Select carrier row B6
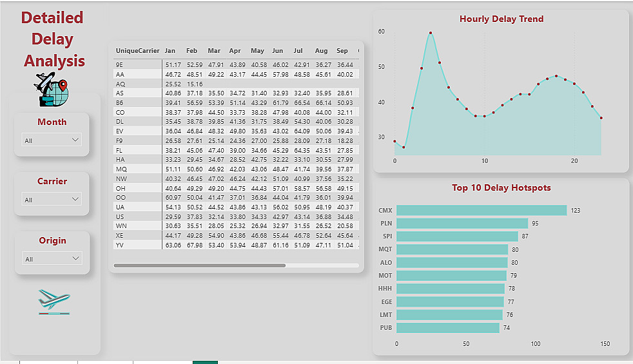 click(x=236, y=103)
